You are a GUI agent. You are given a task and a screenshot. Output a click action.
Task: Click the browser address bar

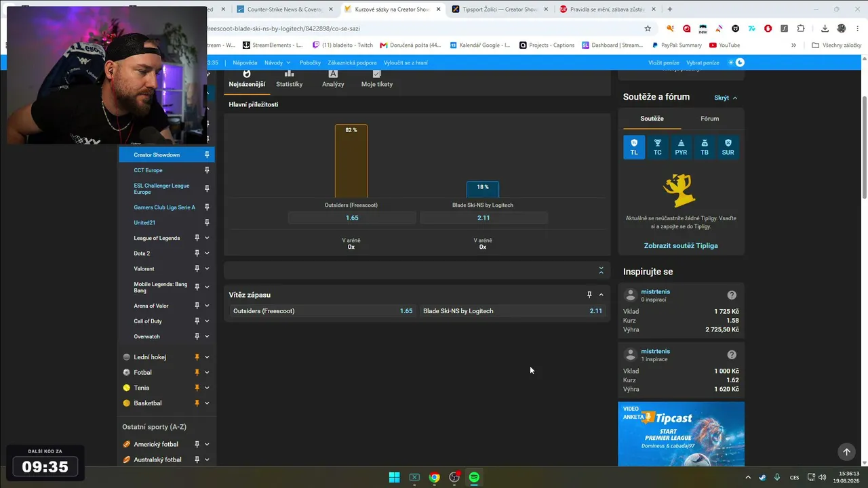pos(420,28)
